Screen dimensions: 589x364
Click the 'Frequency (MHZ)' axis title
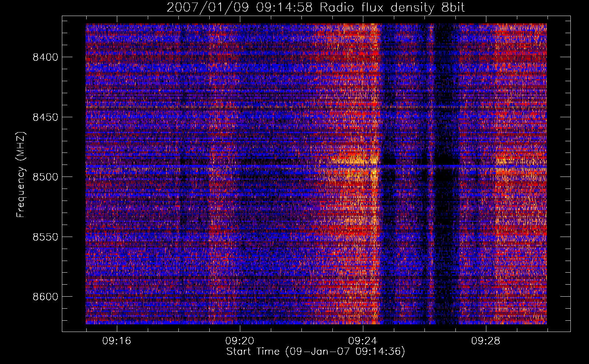tap(21, 175)
